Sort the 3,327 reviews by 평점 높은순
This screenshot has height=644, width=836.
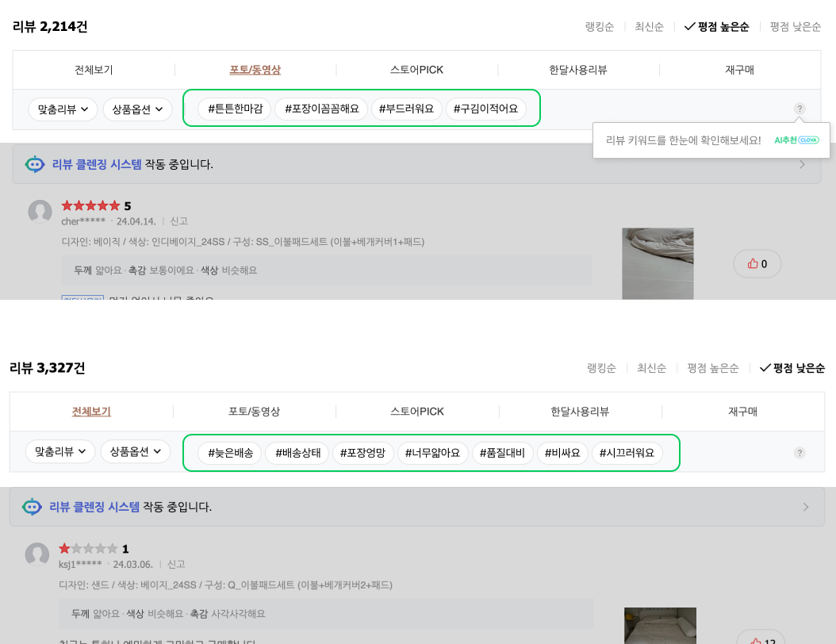pyautogui.click(x=713, y=368)
